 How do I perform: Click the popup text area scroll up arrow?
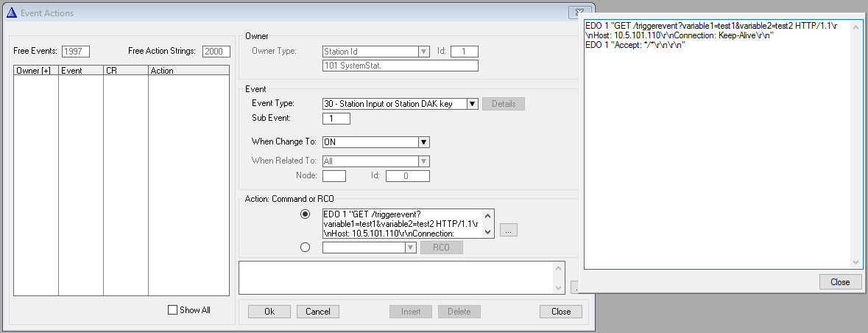point(857,27)
